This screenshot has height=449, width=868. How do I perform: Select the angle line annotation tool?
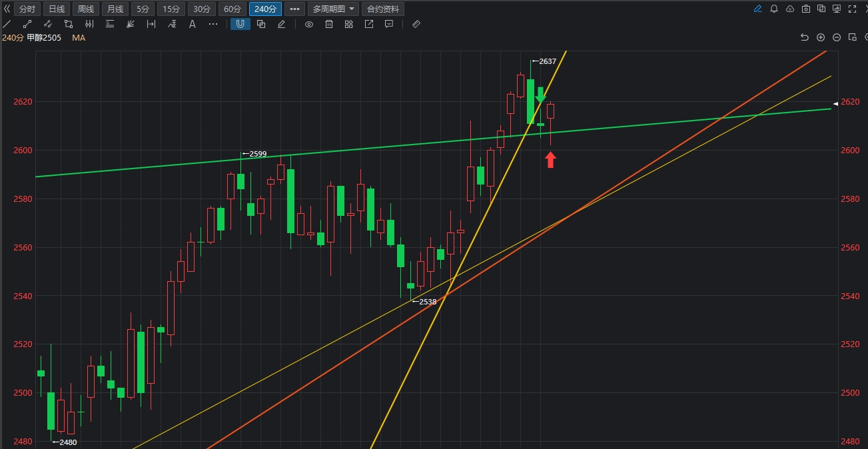coord(172,24)
